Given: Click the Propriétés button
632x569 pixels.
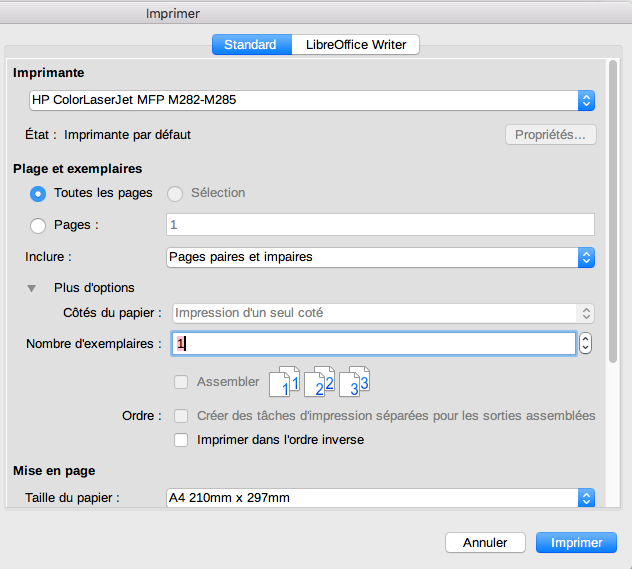Looking at the screenshot, I should click(x=550, y=134).
